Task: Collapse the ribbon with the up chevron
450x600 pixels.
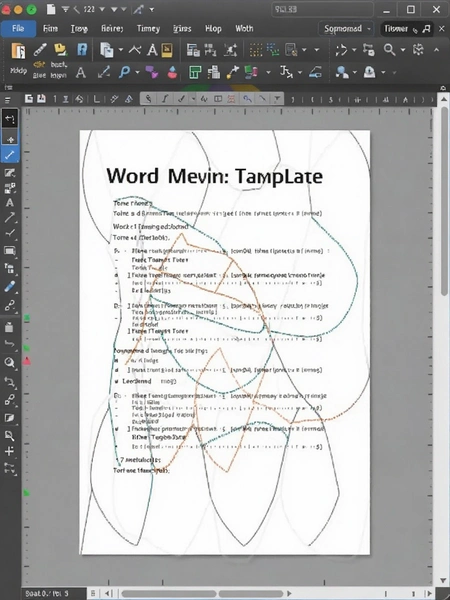Action: 437,50
